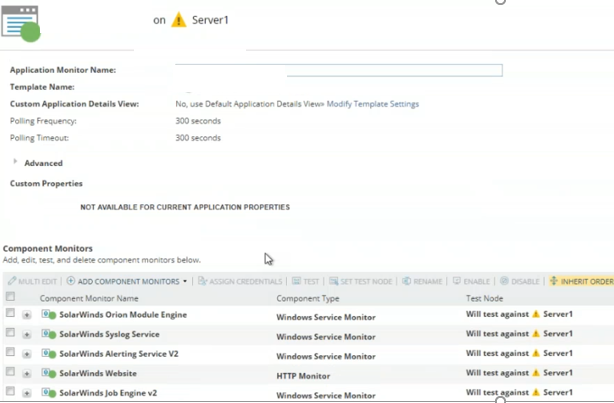Open Server1 link in Orion Module Engine row
This screenshot has width=614, height=403.
coord(558,314)
